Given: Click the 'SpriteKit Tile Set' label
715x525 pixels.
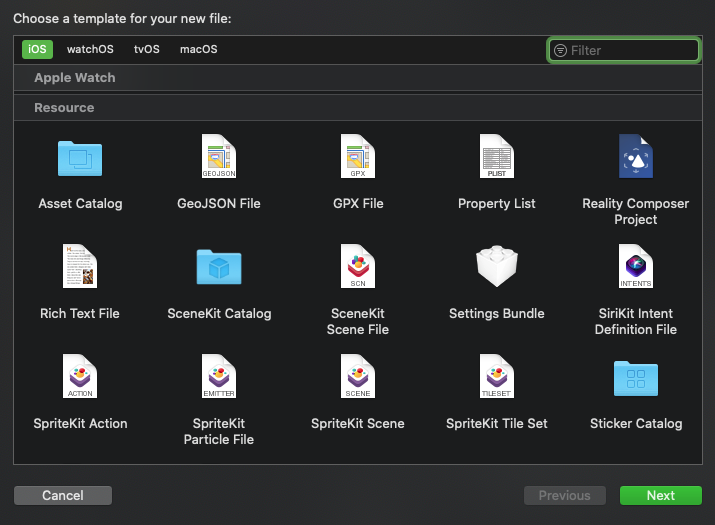Looking at the screenshot, I should (x=497, y=423).
